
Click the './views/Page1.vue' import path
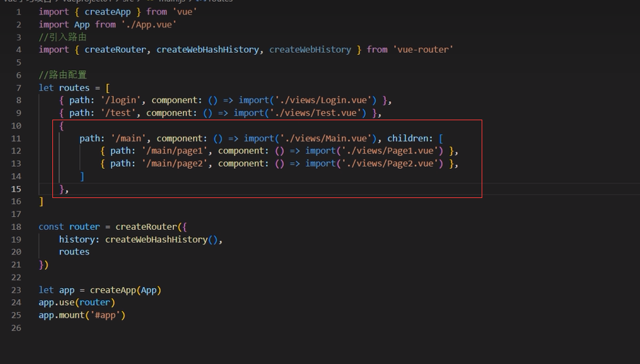[x=392, y=151]
